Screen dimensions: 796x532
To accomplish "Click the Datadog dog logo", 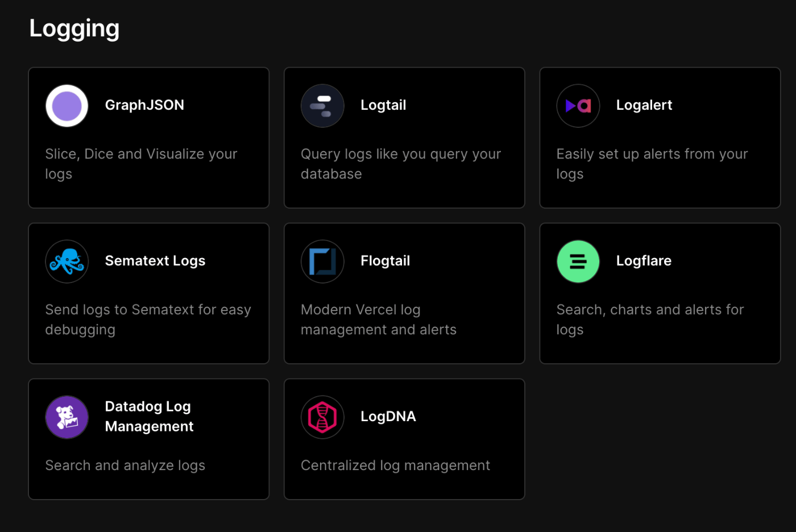I will (67, 417).
